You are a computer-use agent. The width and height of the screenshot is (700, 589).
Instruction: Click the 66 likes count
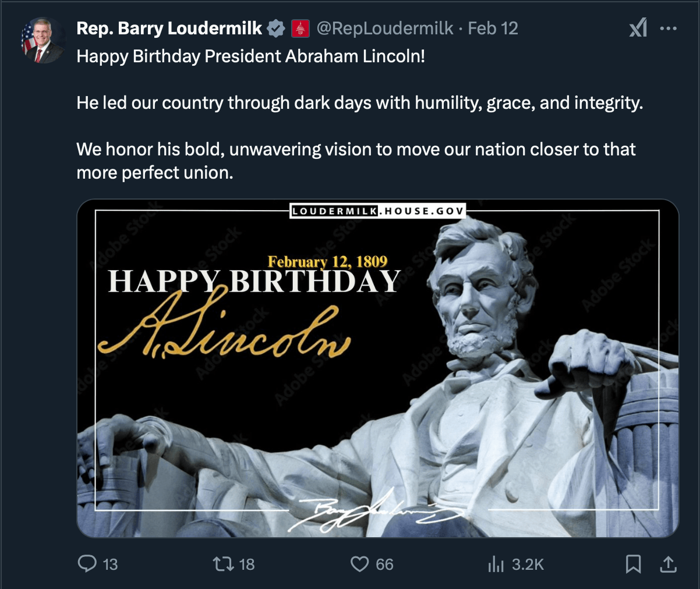(x=384, y=564)
